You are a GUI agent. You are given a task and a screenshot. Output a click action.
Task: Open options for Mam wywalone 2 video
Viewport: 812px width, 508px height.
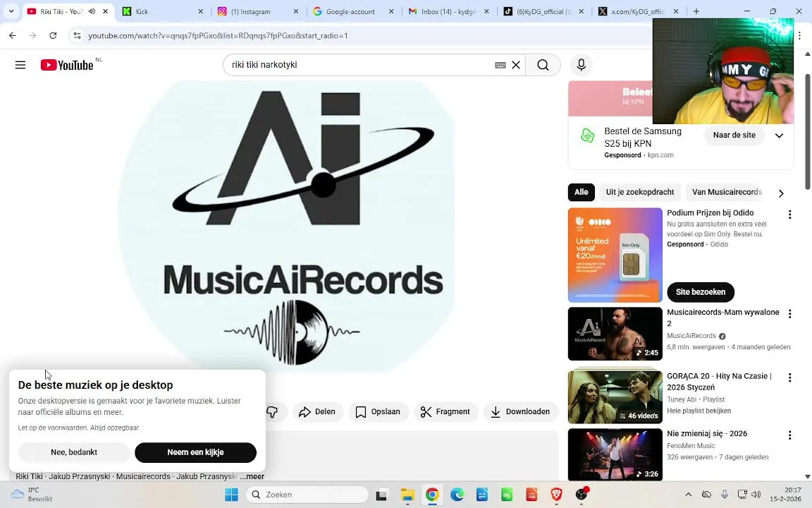(x=789, y=314)
